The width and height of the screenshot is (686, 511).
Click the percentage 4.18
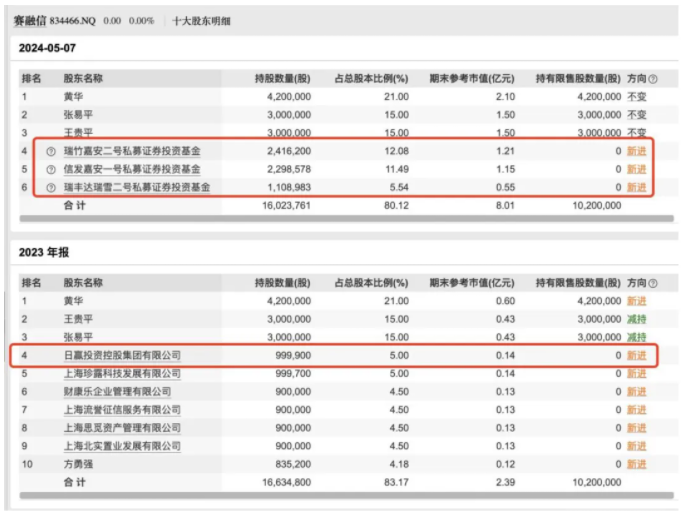[399, 464]
